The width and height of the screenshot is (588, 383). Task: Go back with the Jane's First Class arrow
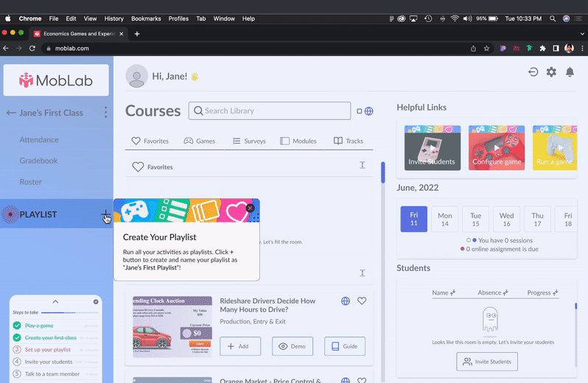coord(11,113)
